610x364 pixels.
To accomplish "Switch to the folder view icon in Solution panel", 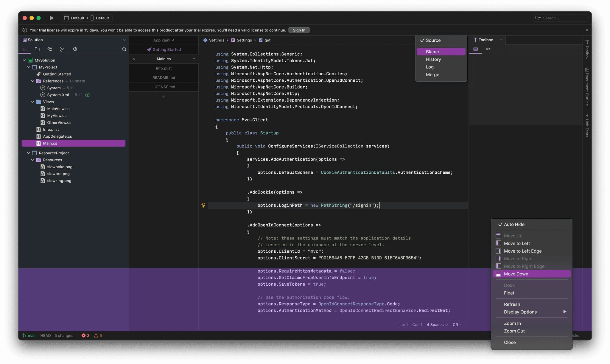I will pyautogui.click(x=37, y=49).
